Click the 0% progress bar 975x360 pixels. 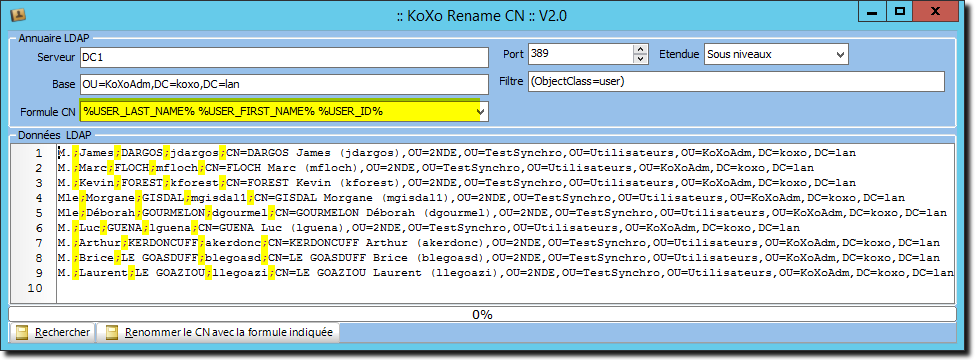point(483,314)
